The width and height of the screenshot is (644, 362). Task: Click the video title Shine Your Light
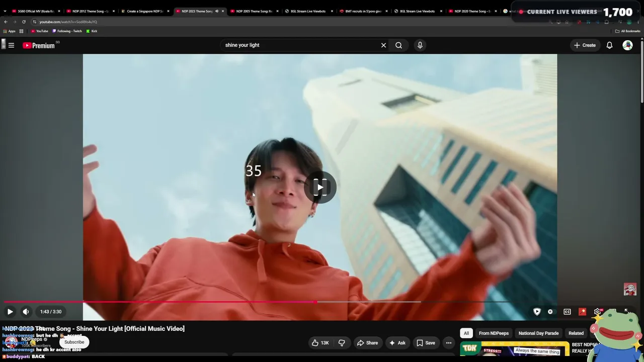[95, 329]
